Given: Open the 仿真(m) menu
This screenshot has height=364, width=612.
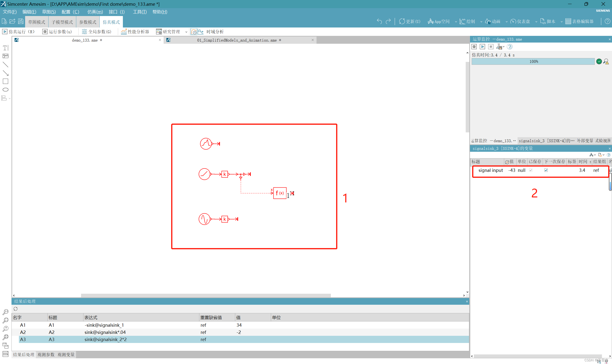Looking at the screenshot, I should click(95, 12).
